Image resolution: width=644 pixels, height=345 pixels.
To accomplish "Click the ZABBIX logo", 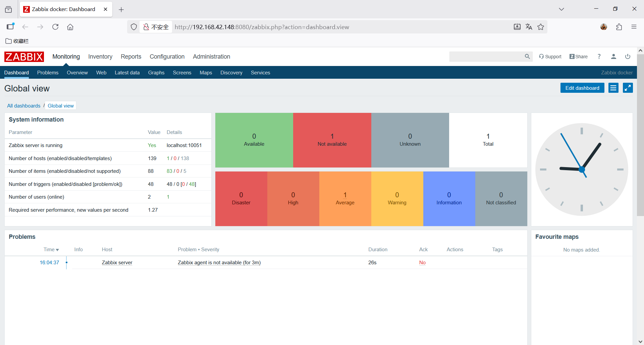I will pyautogui.click(x=24, y=57).
